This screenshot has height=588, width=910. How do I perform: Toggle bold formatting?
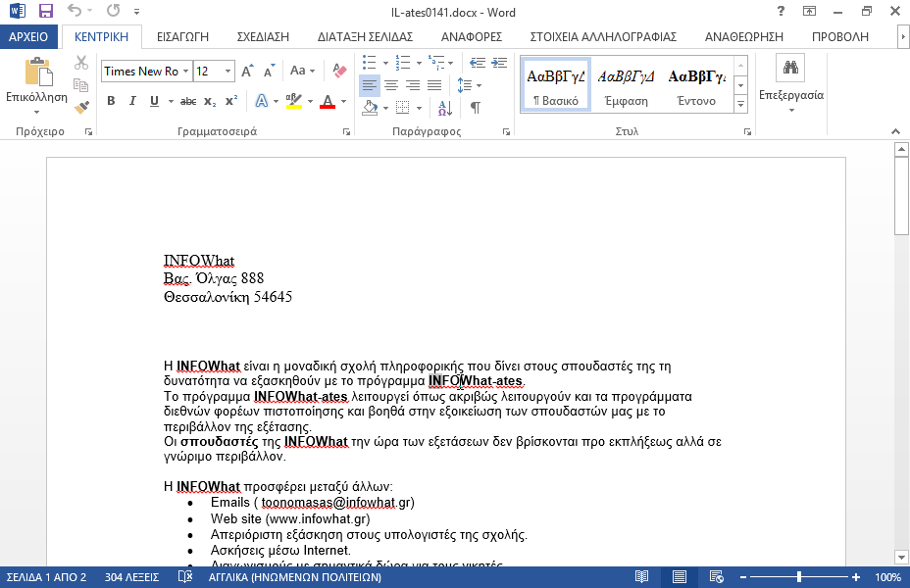(x=111, y=101)
